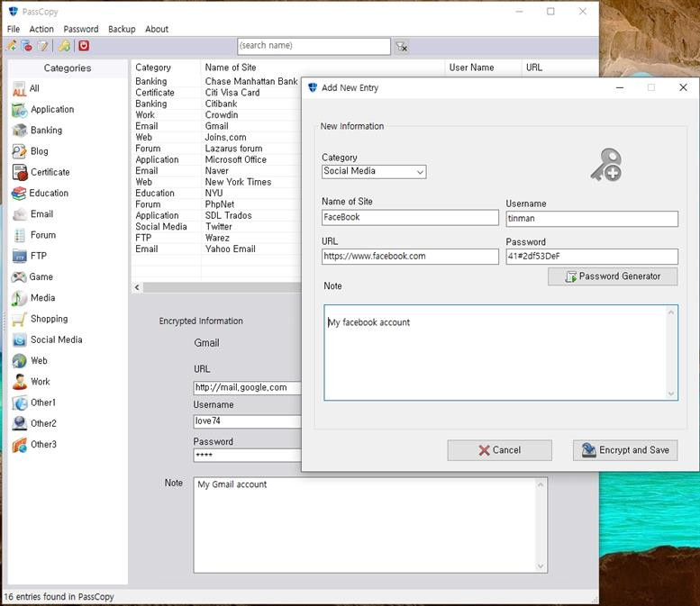Image resolution: width=700 pixels, height=606 pixels.
Task: Select the Lazarus forum list entry
Action: tap(233, 149)
